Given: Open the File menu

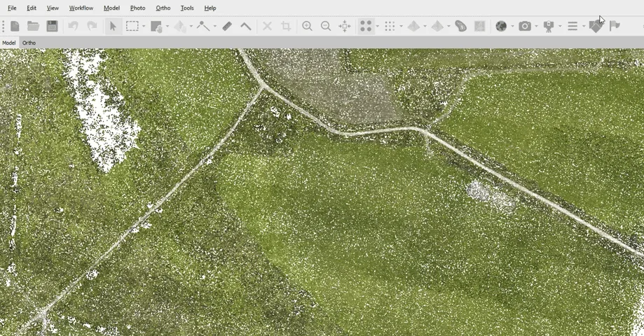Looking at the screenshot, I should (x=12, y=8).
